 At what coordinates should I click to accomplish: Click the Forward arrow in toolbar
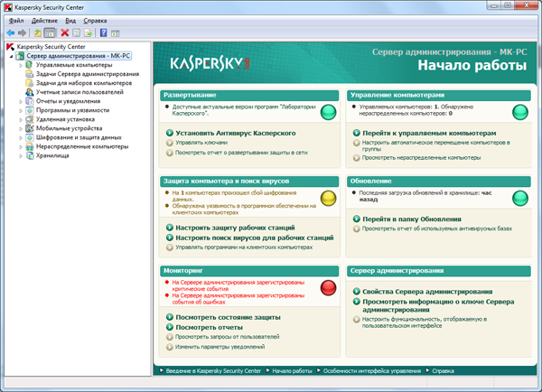pyautogui.click(x=22, y=33)
